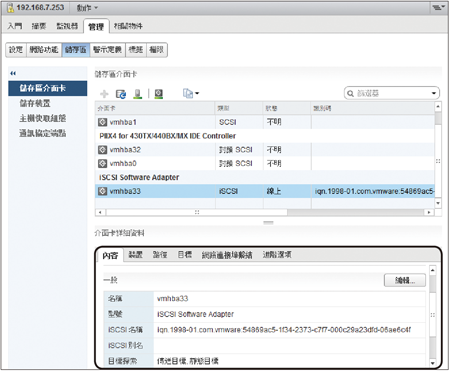Click the 標籤 sub-tab button

point(136,50)
